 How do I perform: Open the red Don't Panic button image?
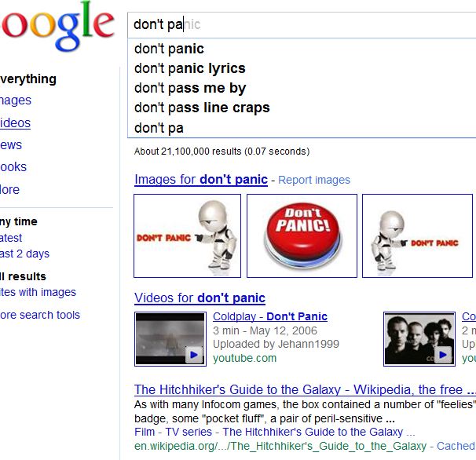(x=302, y=235)
